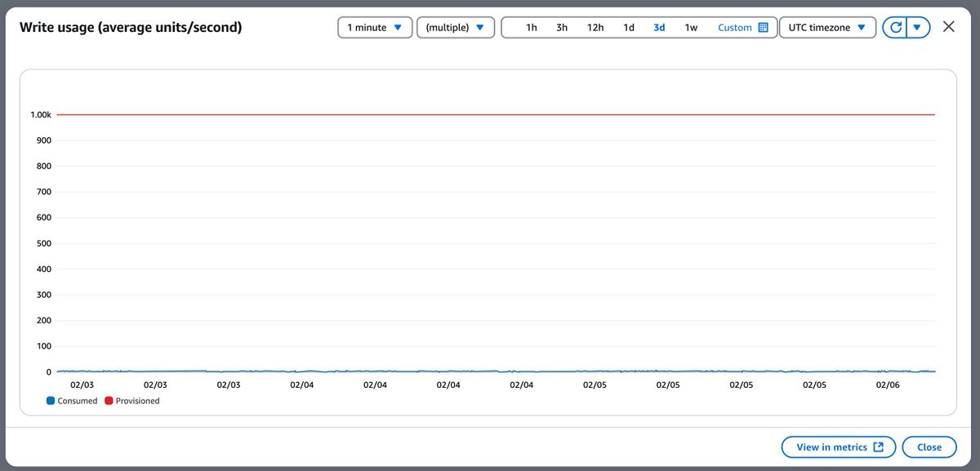Toggle the Provisioned legend red swatch
This screenshot has width=980, height=471.
pos(109,401)
